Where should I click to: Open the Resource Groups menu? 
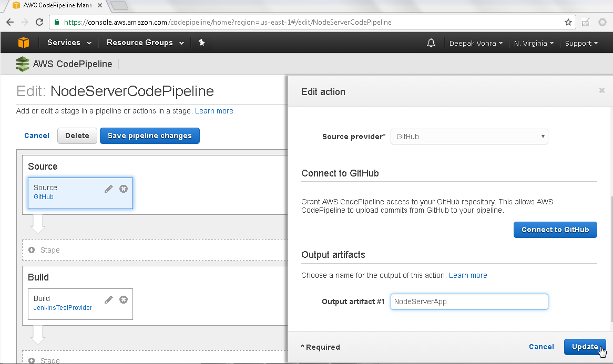[145, 43]
